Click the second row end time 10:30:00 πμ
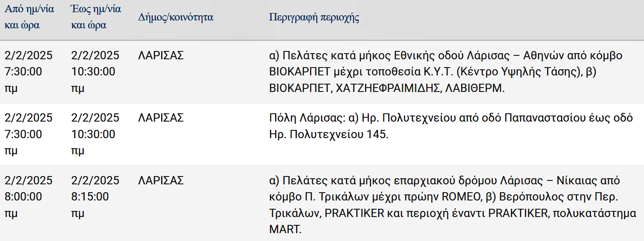This screenshot has height=241, width=644. pos(93,142)
